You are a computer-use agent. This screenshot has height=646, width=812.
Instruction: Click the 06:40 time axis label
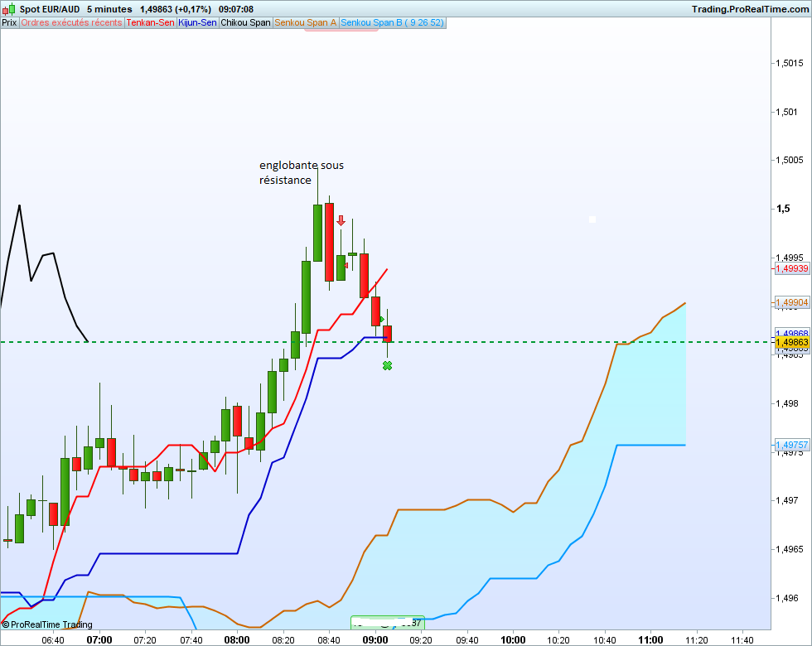53,640
